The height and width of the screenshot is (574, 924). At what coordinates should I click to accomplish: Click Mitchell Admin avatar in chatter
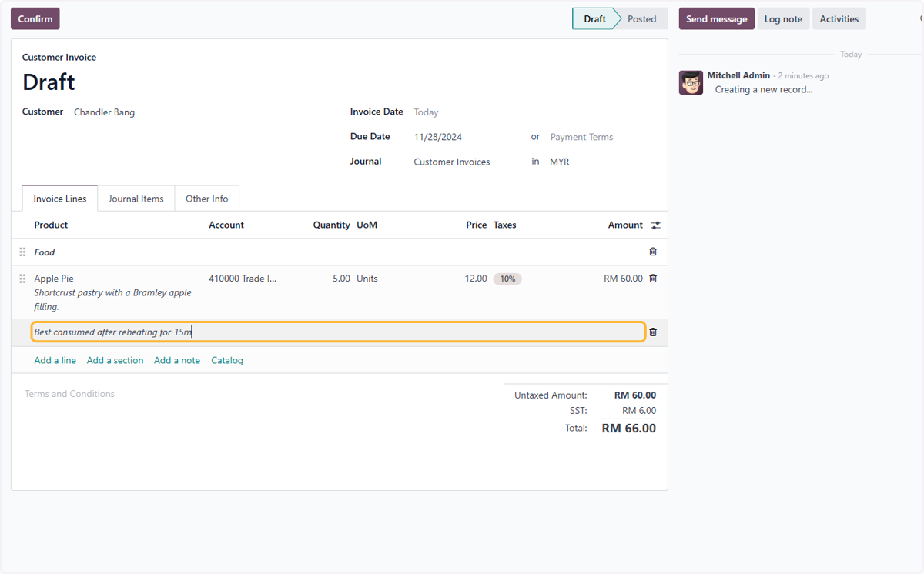click(691, 82)
